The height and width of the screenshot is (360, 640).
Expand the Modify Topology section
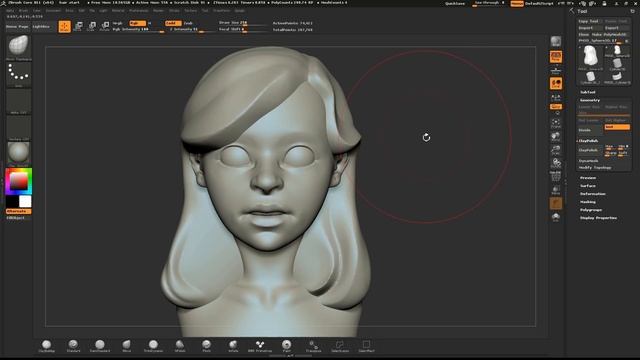[x=595, y=168]
